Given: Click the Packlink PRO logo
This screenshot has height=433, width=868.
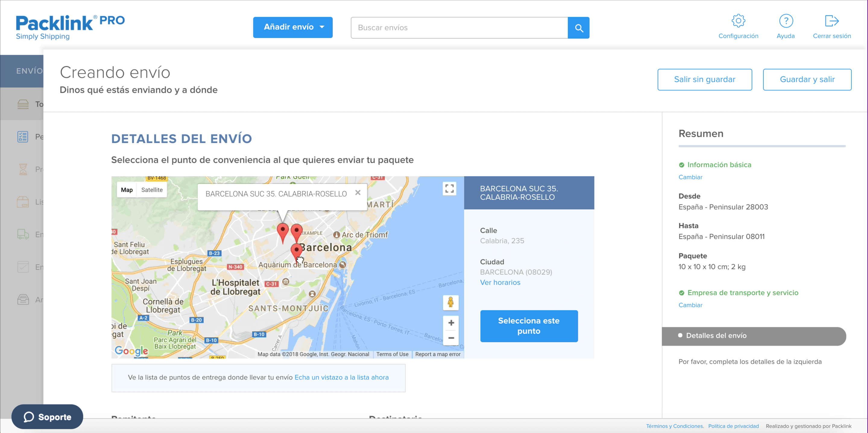Looking at the screenshot, I should coord(70,27).
